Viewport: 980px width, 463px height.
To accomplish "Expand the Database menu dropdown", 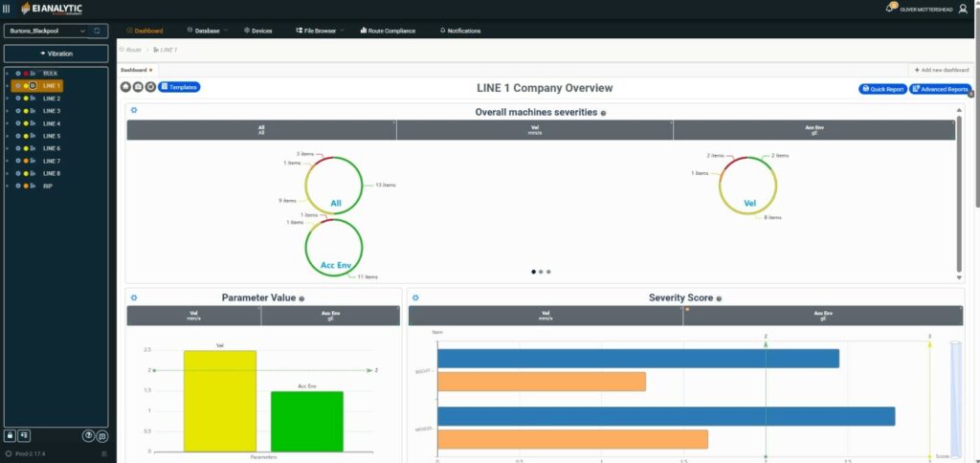I will pyautogui.click(x=204, y=31).
